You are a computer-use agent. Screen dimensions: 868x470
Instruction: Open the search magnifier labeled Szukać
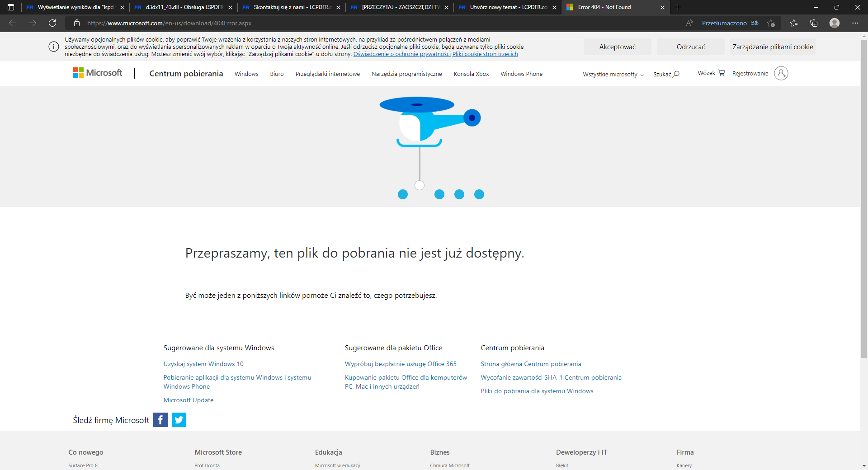pos(666,74)
